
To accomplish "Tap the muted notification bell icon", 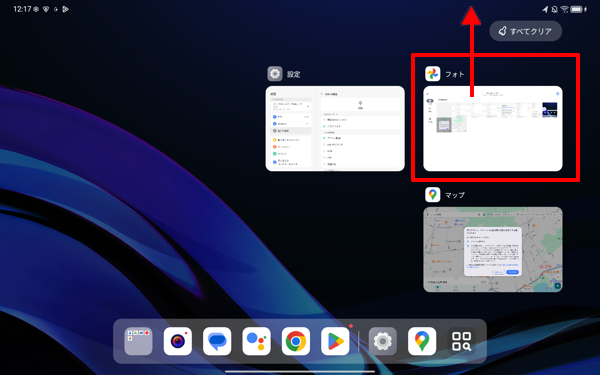I will click(x=554, y=9).
